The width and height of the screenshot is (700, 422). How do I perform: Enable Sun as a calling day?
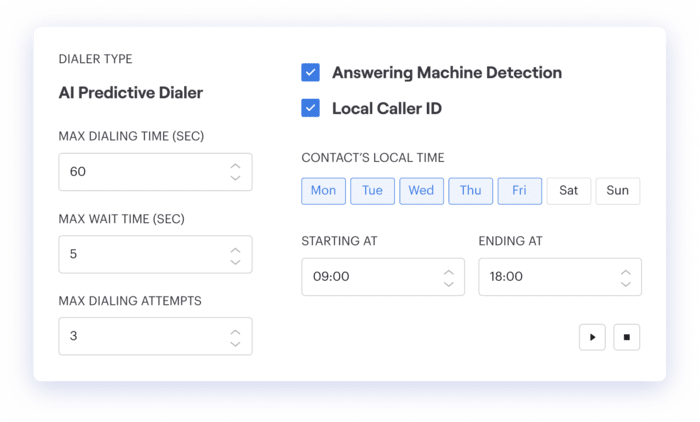[617, 191]
